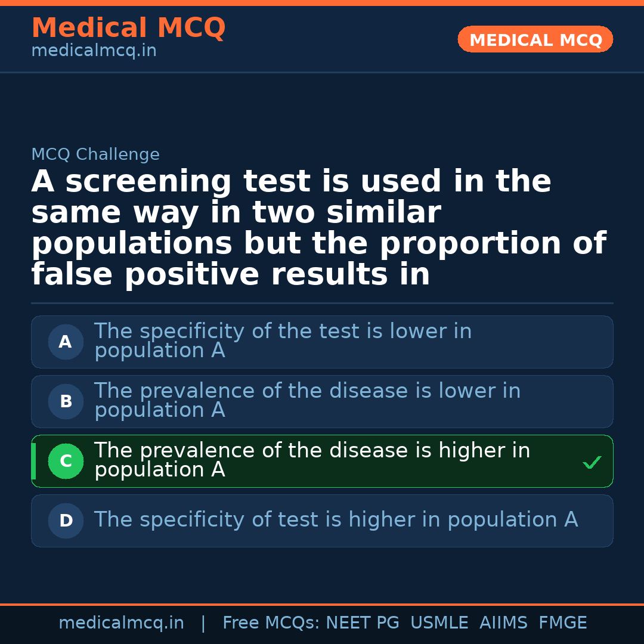This screenshot has height=644, width=644.
Task: Click AIIMS in the footer
Action: point(503,623)
